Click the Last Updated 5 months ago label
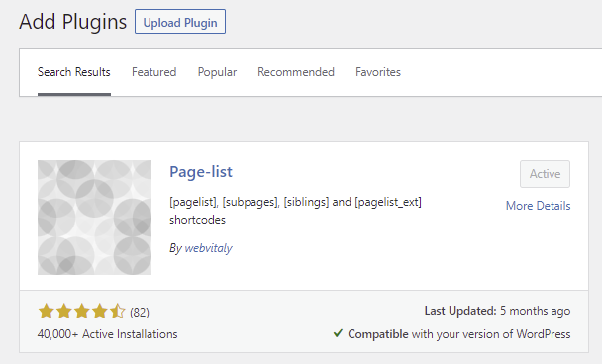 [497, 311]
